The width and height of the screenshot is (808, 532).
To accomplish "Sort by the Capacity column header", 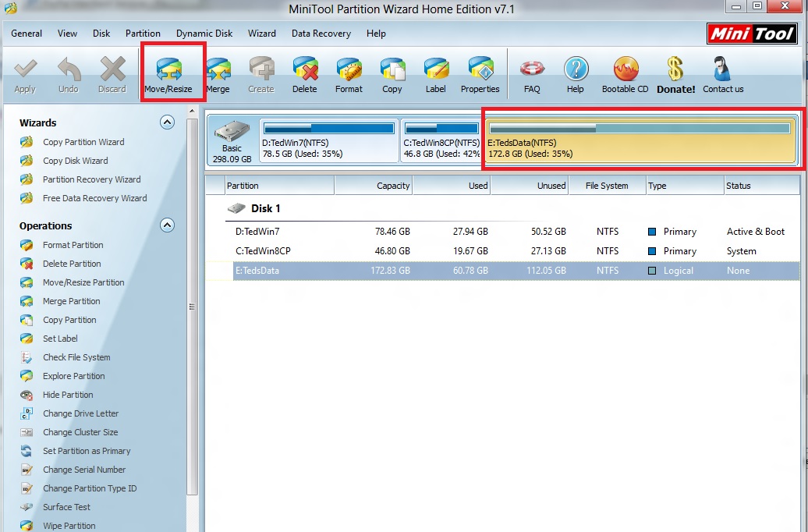I will (373, 186).
